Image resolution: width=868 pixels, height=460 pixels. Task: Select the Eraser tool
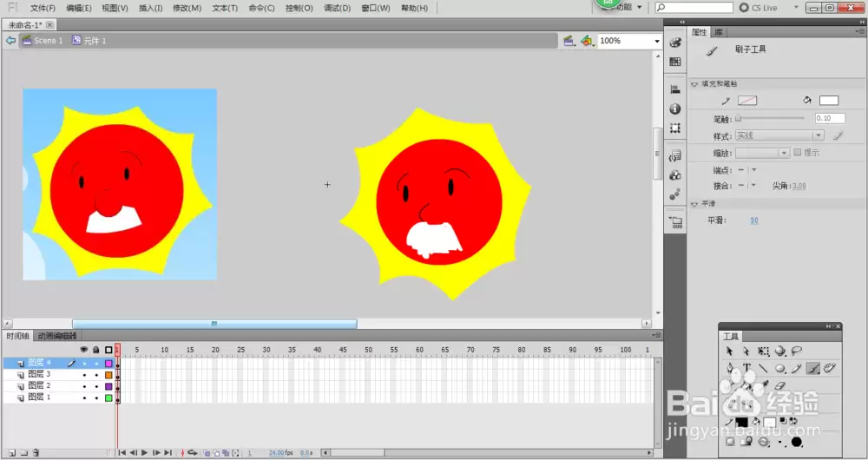pos(780,385)
